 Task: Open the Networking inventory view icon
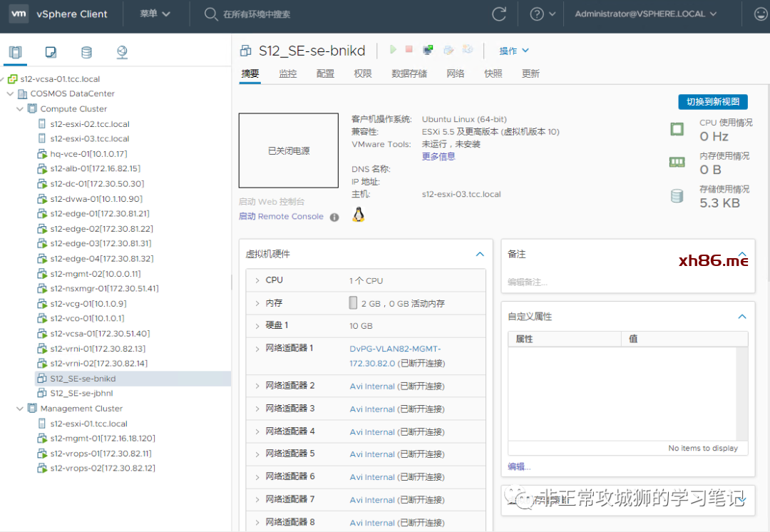(122, 52)
